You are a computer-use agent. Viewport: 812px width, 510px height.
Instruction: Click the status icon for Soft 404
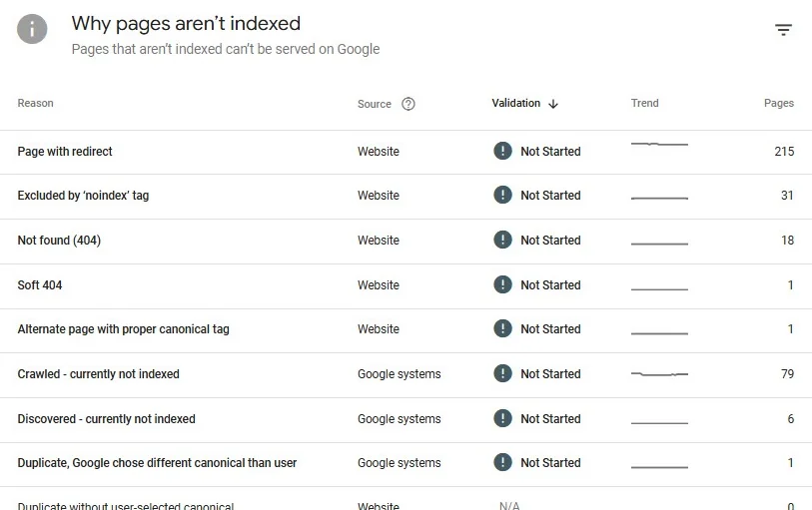tap(502, 285)
